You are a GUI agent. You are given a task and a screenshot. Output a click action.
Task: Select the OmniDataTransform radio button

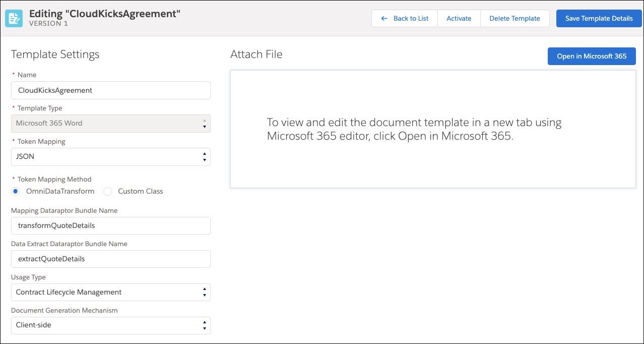coord(15,191)
